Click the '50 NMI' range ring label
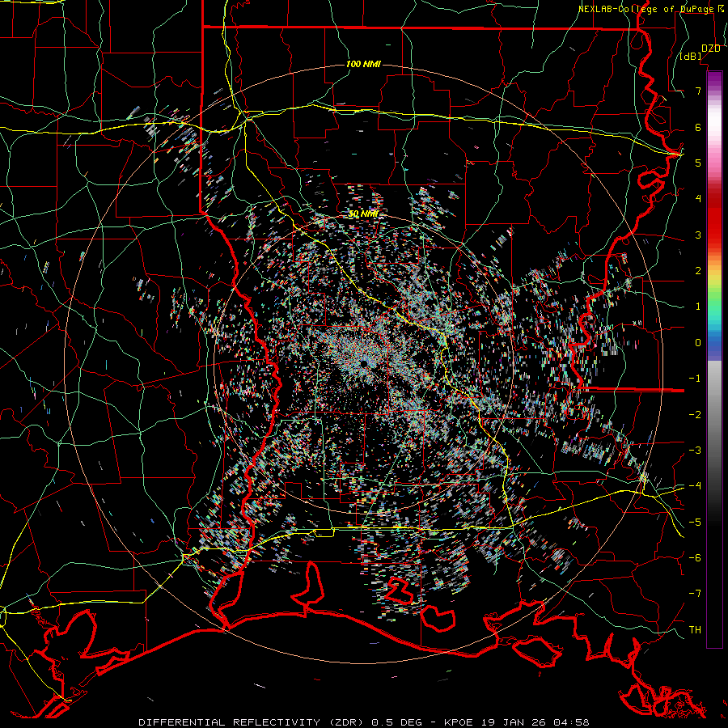 [x=363, y=214]
